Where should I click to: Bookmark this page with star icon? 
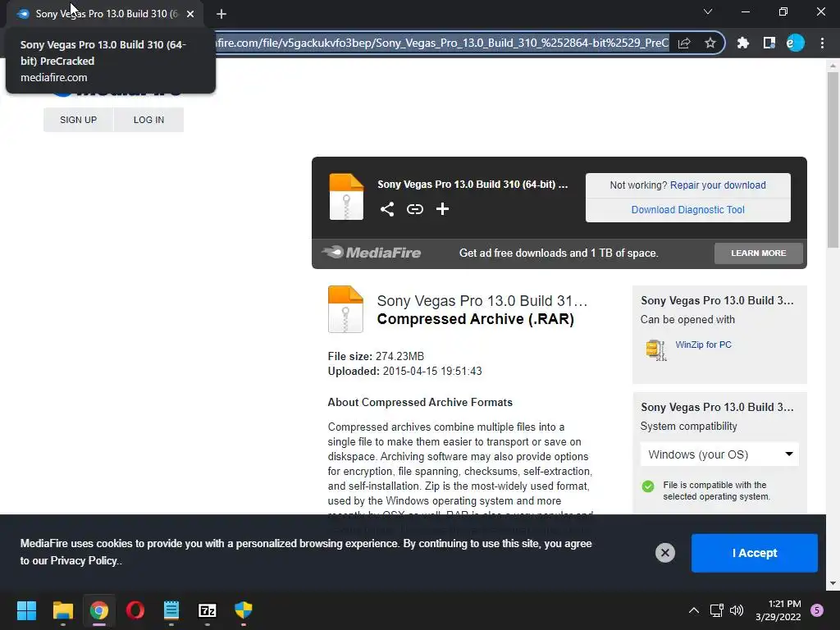point(710,43)
